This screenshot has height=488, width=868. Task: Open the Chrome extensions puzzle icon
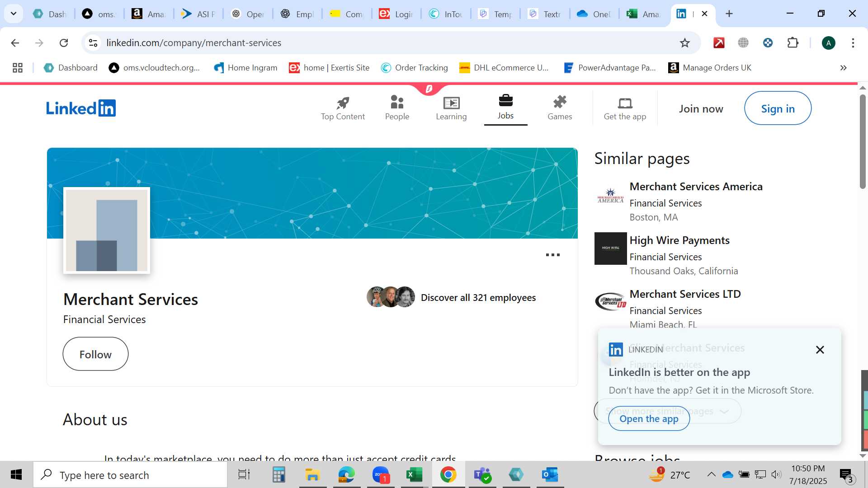click(x=793, y=43)
